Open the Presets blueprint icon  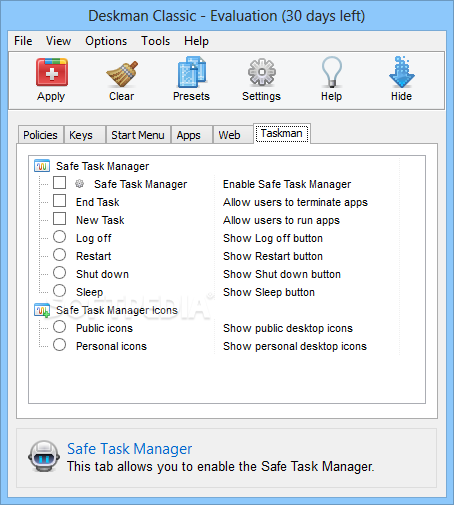click(192, 72)
